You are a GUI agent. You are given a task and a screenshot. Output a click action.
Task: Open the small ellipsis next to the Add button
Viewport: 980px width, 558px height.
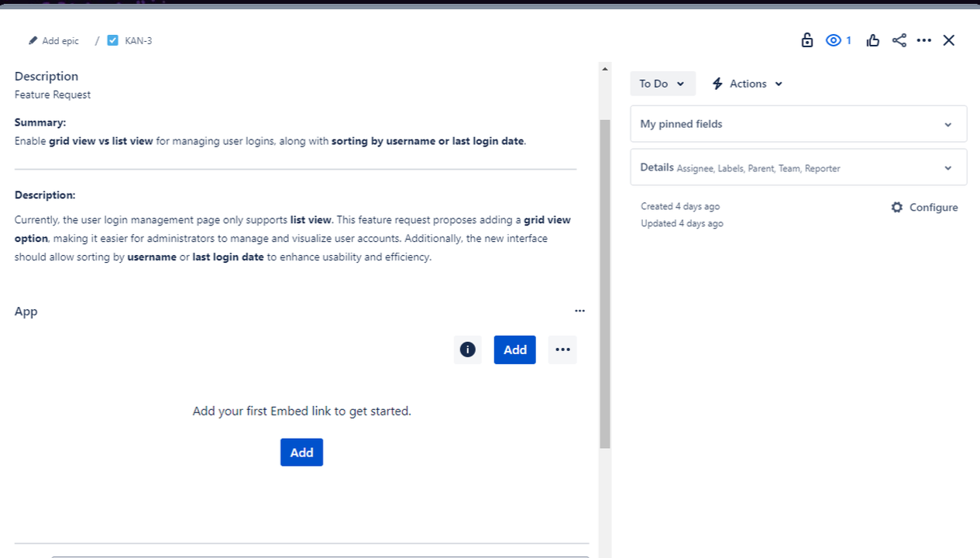562,350
